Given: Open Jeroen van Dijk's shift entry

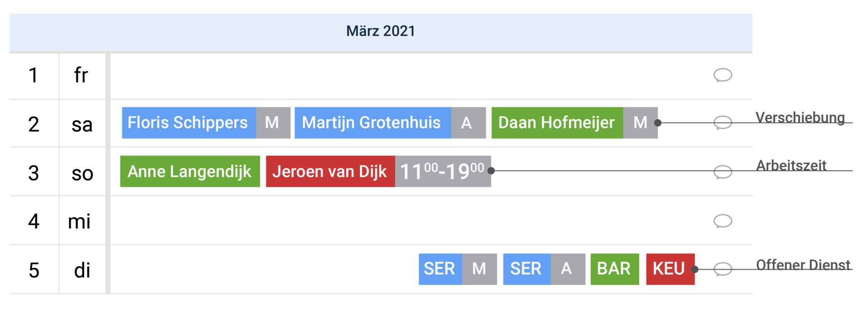Looking at the screenshot, I should (330, 171).
